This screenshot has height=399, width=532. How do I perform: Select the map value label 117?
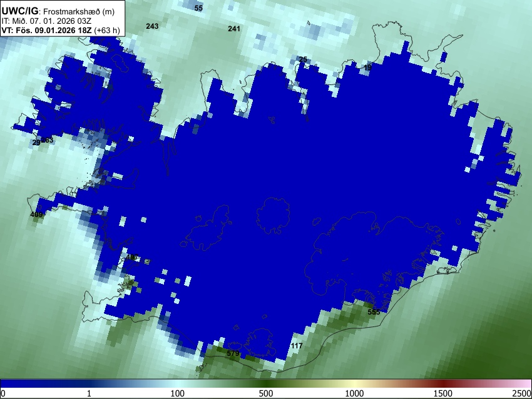click(297, 346)
